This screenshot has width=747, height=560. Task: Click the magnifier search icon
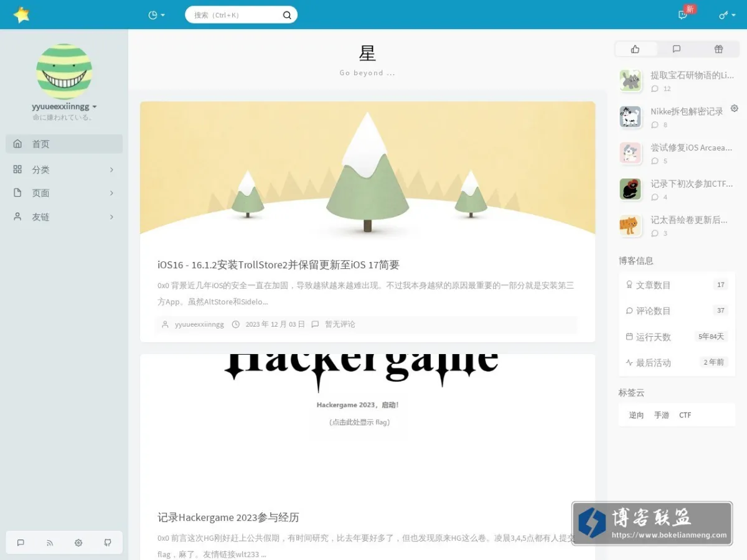(x=287, y=15)
